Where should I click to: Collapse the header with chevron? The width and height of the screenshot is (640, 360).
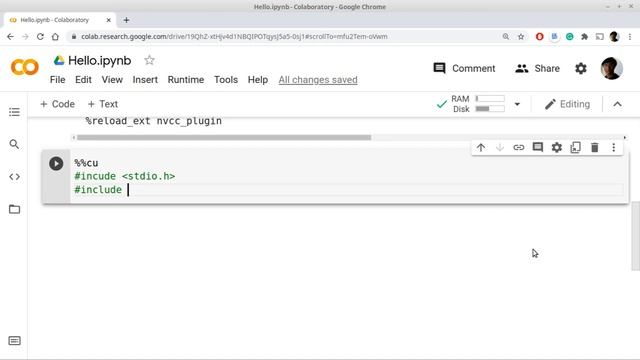click(x=618, y=104)
